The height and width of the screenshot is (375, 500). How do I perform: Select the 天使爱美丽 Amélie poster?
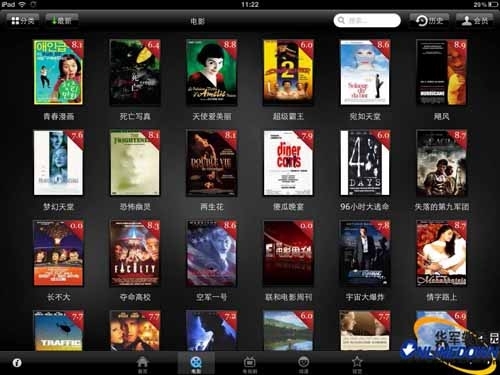point(212,72)
